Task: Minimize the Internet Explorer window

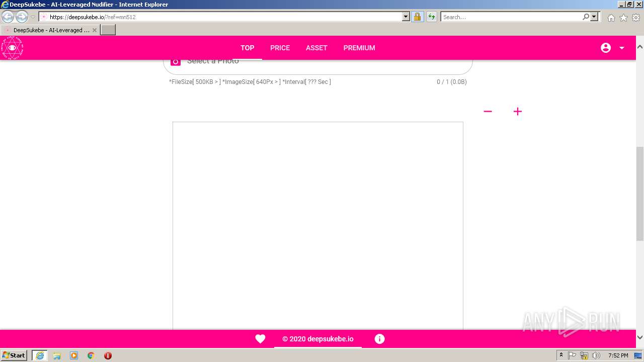Action: pyautogui.click(x=621, y=4)
